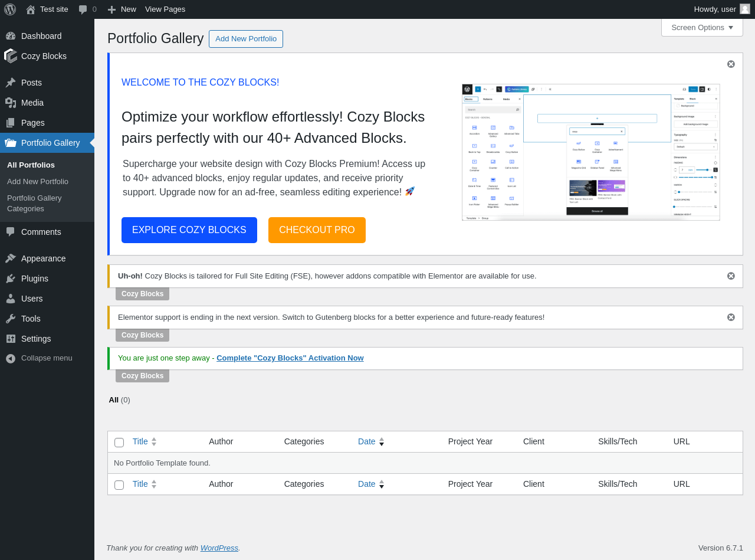Click the Project Year column header

[x=470, y=441]
